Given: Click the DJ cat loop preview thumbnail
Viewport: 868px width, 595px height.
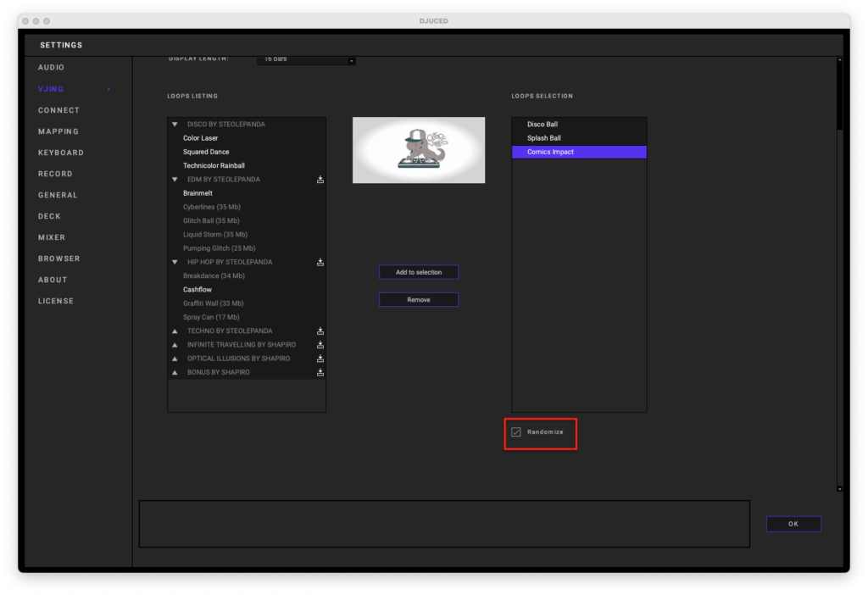Looking at the screenshot, I should 419,150.
